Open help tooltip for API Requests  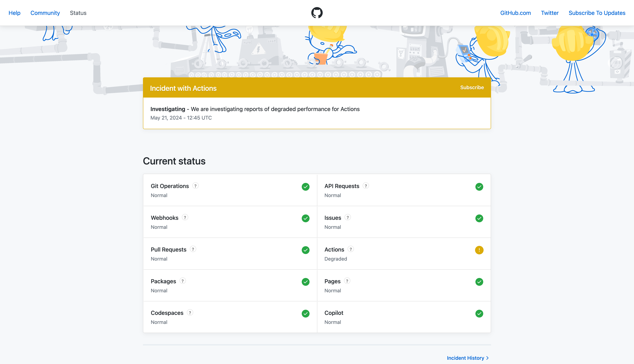pyautogui.click(x=366, y=186)
